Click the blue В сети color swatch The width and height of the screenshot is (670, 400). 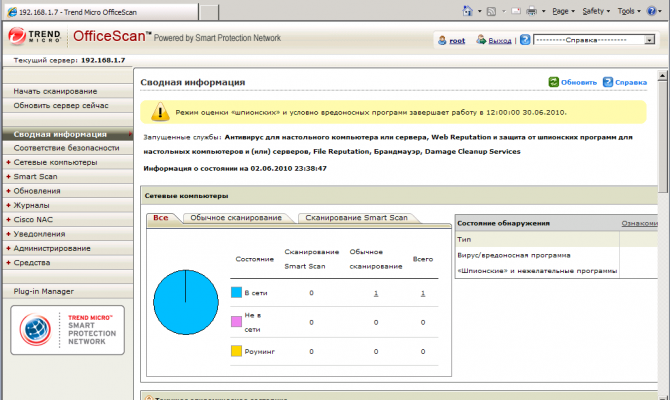pyautogui.click(x=236, y=292)
